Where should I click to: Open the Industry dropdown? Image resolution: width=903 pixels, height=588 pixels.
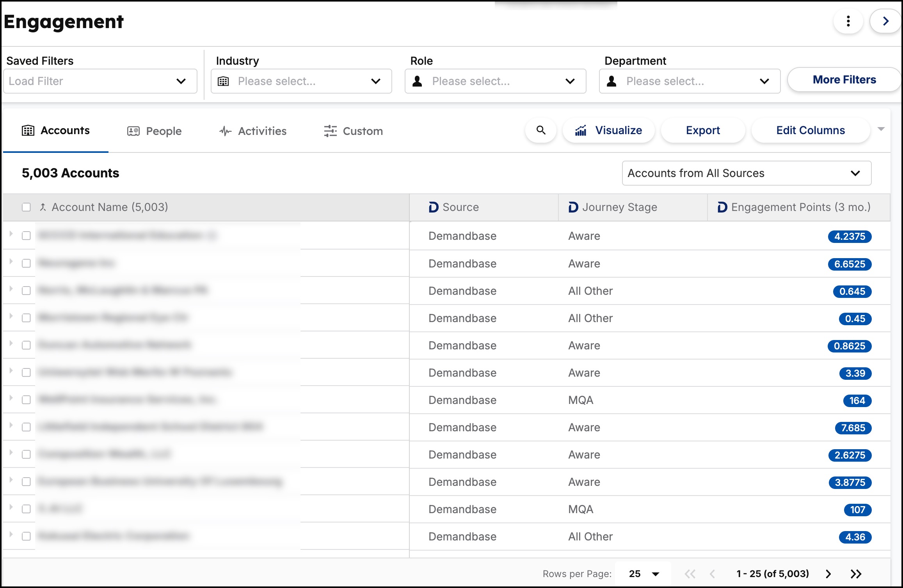[x=301, y=81]
